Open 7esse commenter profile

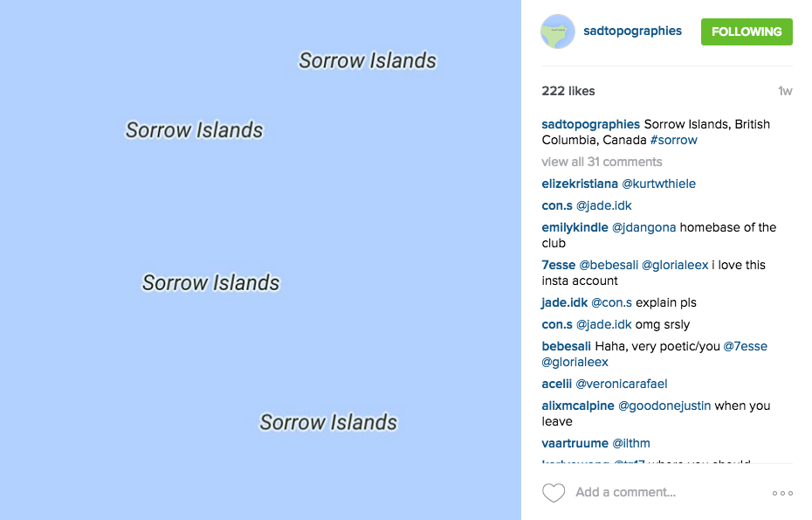click(x=558, y=265)
